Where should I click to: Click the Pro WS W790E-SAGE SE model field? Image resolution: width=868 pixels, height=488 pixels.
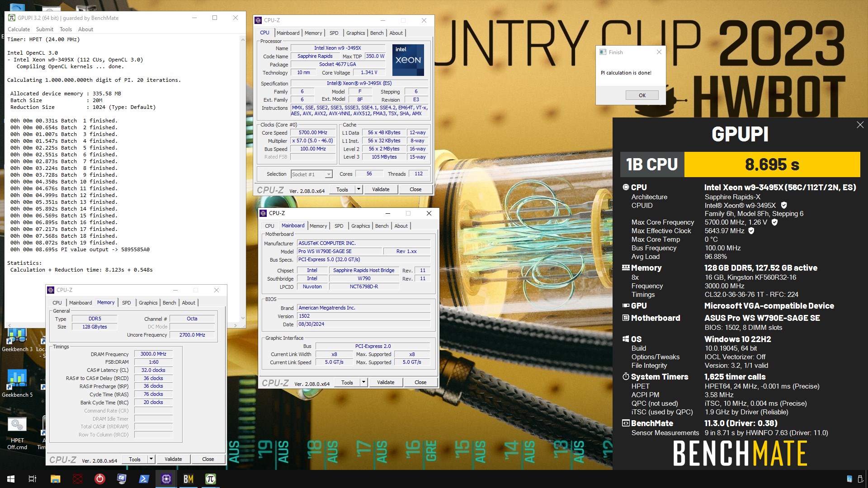[x=339, y=252]
